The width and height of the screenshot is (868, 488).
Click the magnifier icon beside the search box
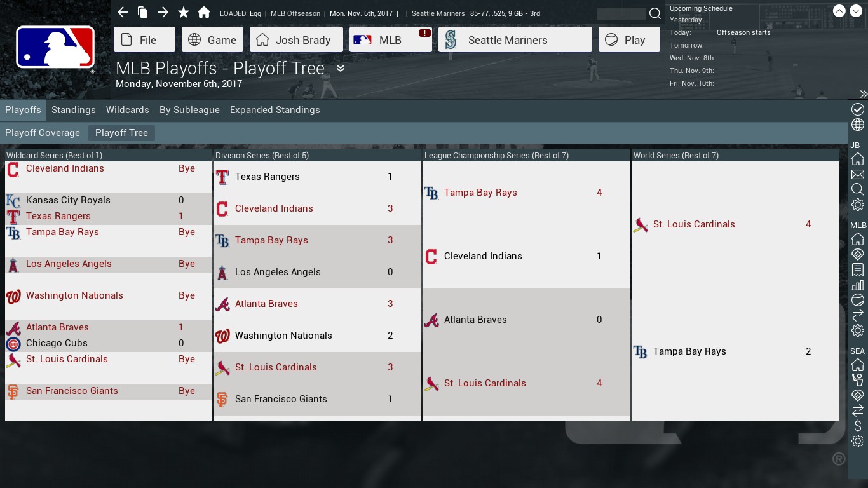tap(655, 13)
